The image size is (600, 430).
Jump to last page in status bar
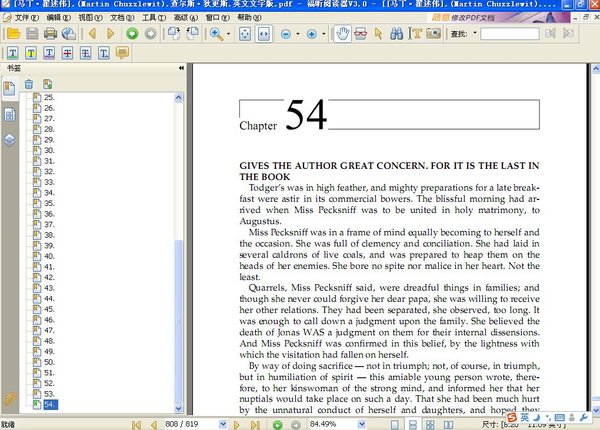coord(255,425)
